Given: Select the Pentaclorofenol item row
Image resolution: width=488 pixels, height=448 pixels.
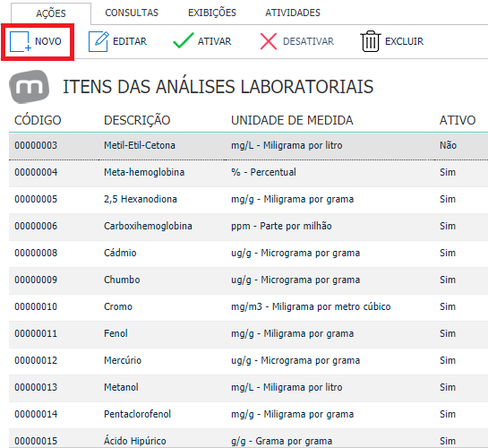Looking at the screenshot, I should [248, 415].
